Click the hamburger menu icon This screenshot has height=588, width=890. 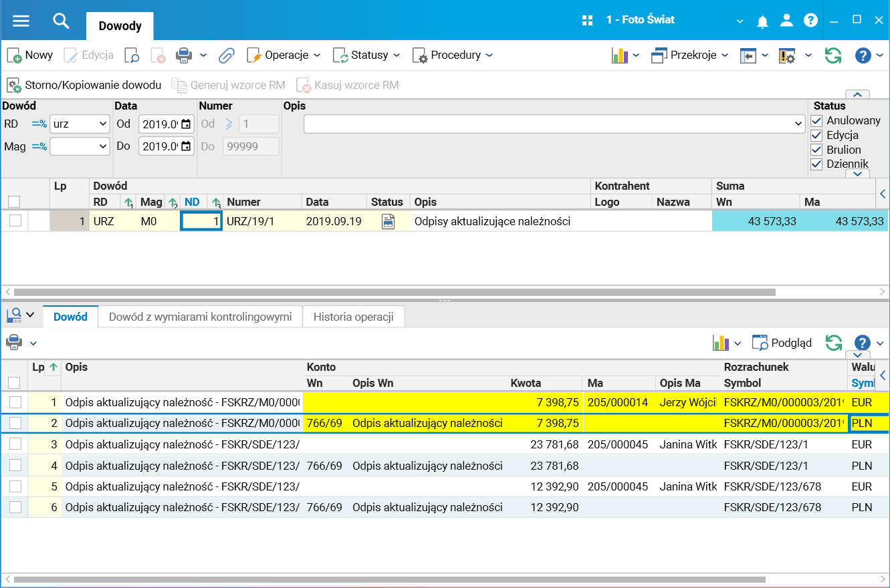[x=21, y=21]
